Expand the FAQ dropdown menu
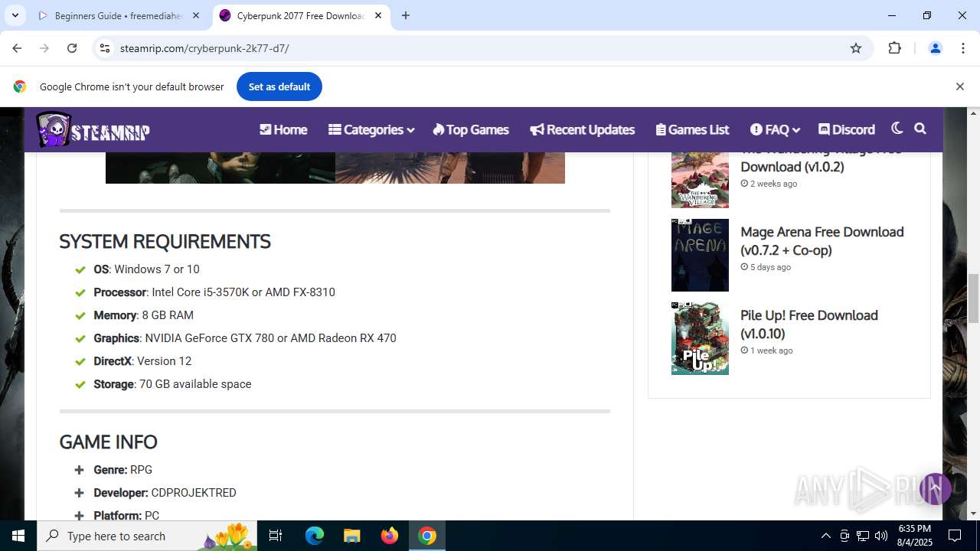This screenshot has height=551, width=980. (x=775, y=129)
